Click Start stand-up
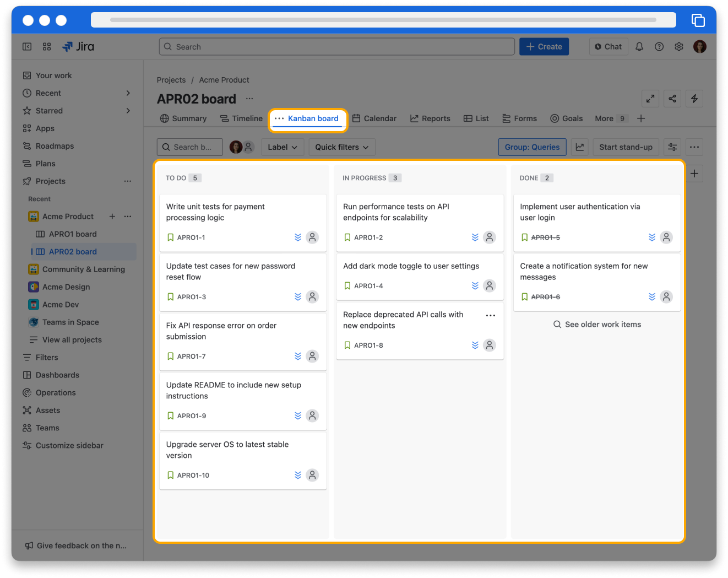Viewport: 728px width, 578px height. tap(626, 147)
